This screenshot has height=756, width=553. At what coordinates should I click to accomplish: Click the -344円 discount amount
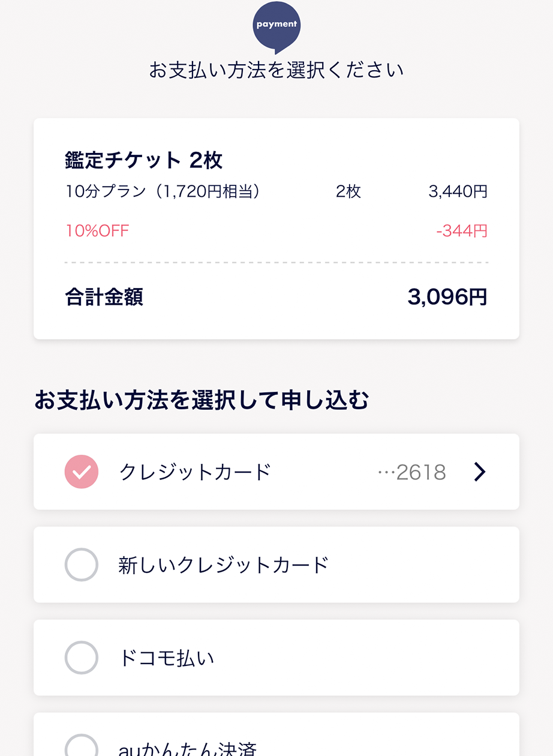(x=461, y=231)
